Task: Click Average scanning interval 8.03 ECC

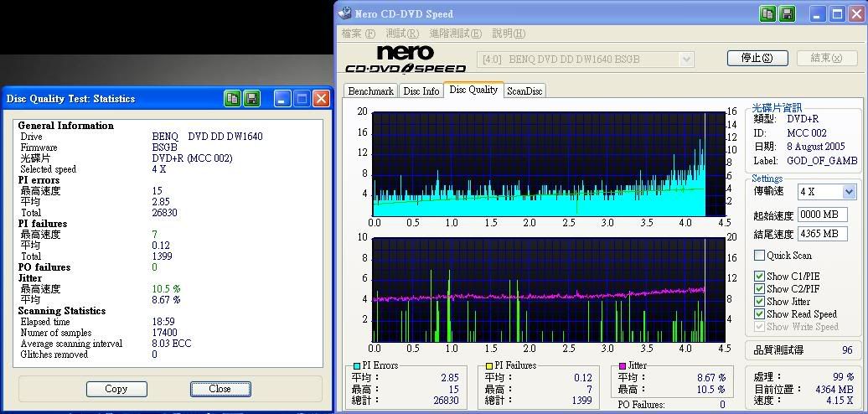Action: pyautogui.click(x=172, y=344)
